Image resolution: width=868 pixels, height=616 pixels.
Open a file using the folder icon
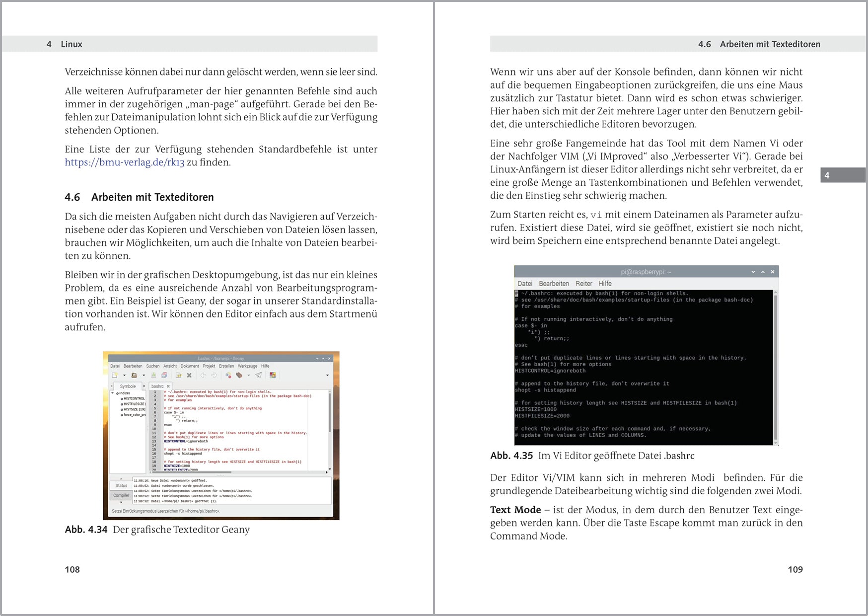pyautogui.click(x=135, y=375)
